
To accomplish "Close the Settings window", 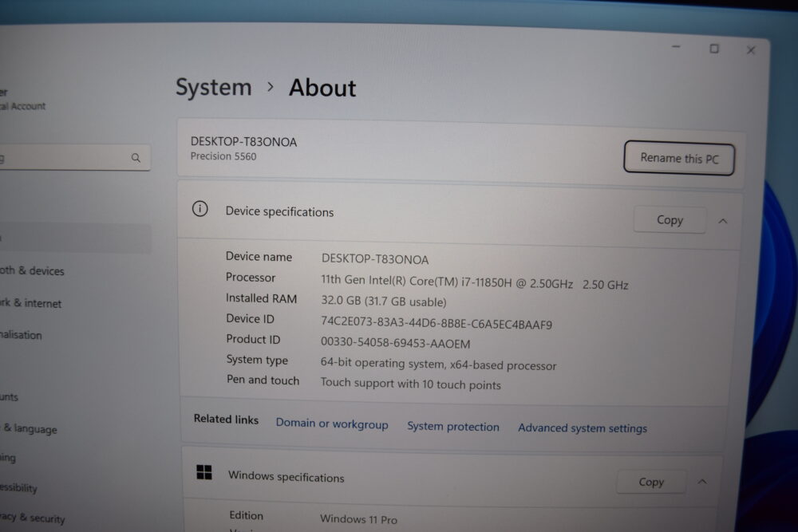I will pyautogui.click(x=751, y=49).
